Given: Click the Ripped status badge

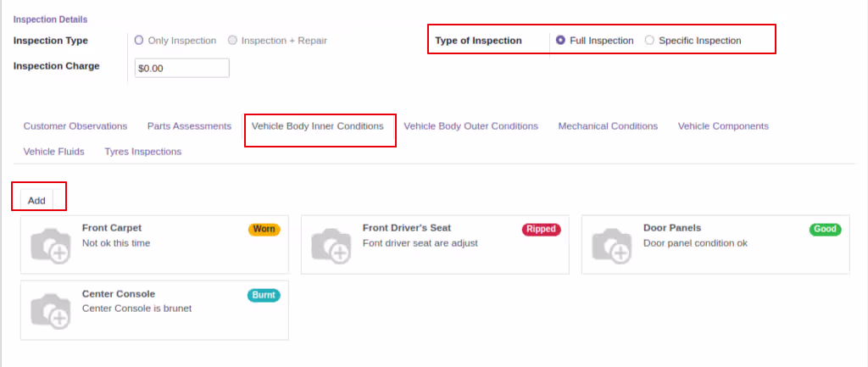Looking at the screenshot, I should pyautogui.click(x=542, y=229).
